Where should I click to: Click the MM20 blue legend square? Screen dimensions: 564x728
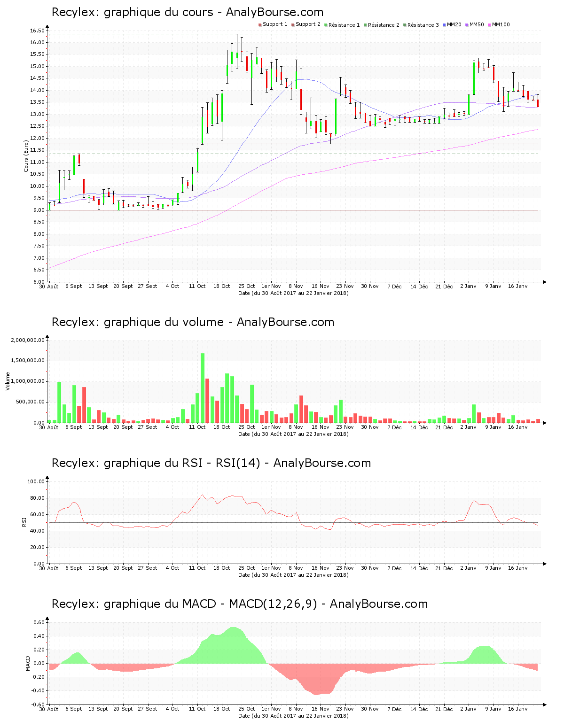444,25
